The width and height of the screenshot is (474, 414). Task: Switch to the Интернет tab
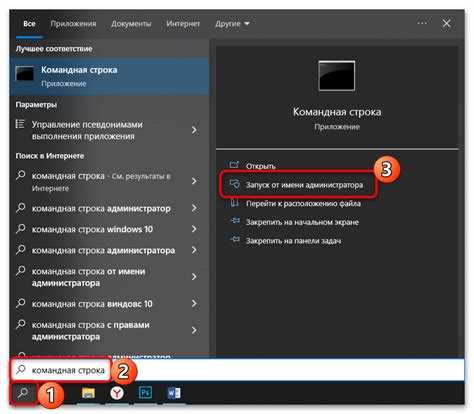coord(183,24)
